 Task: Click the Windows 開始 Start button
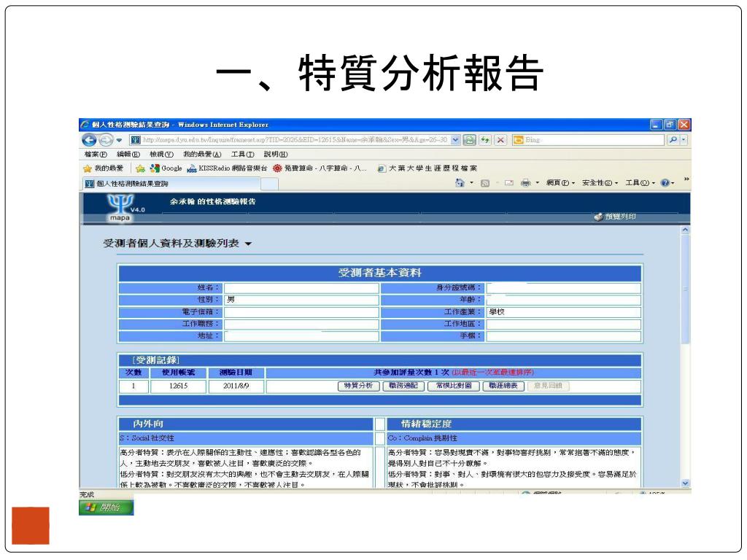coord(107,507)
